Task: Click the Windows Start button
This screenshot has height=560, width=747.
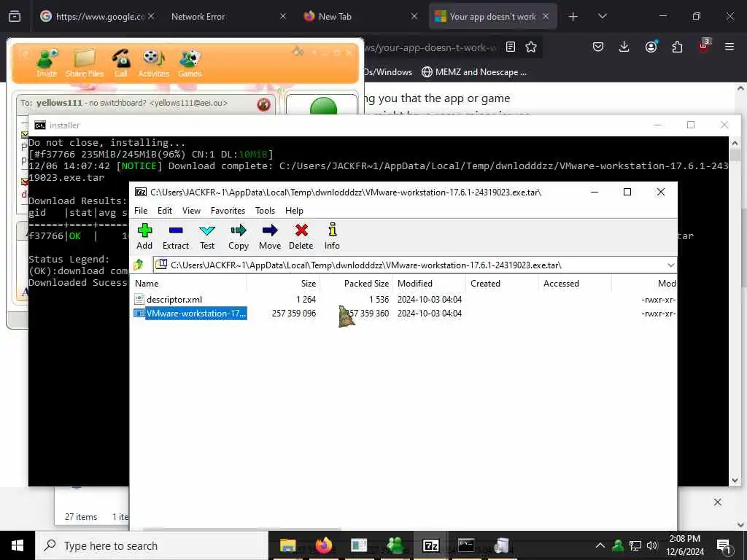Action: (x=18, y=545)
